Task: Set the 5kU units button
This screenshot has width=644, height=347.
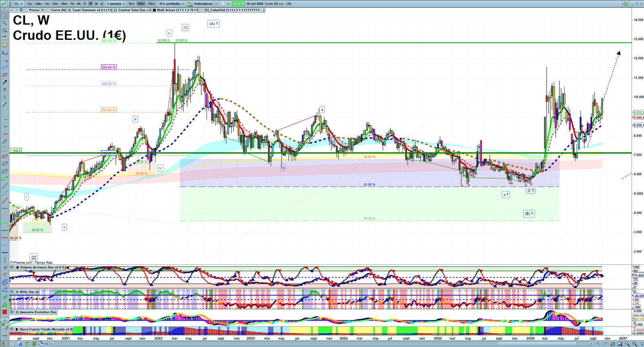Action: coord(131,4)
